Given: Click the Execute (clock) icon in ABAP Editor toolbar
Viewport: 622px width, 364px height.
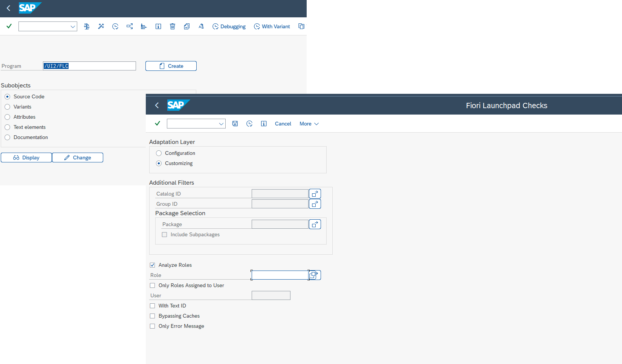Looking at the screenshot, I should 115,26.
